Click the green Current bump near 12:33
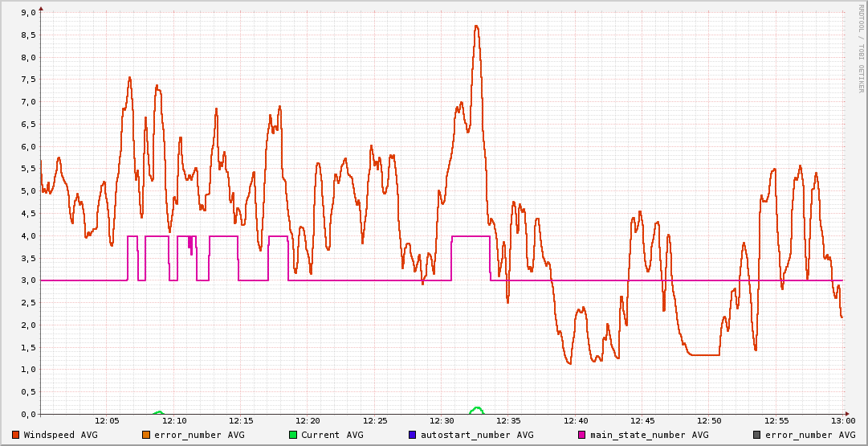 (477, 410)
